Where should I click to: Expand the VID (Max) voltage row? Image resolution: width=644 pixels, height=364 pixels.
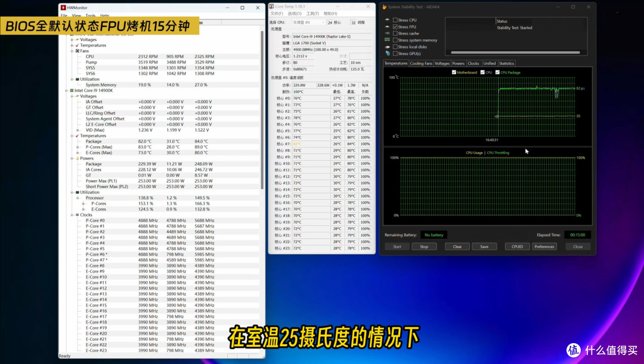pos(77,130)
